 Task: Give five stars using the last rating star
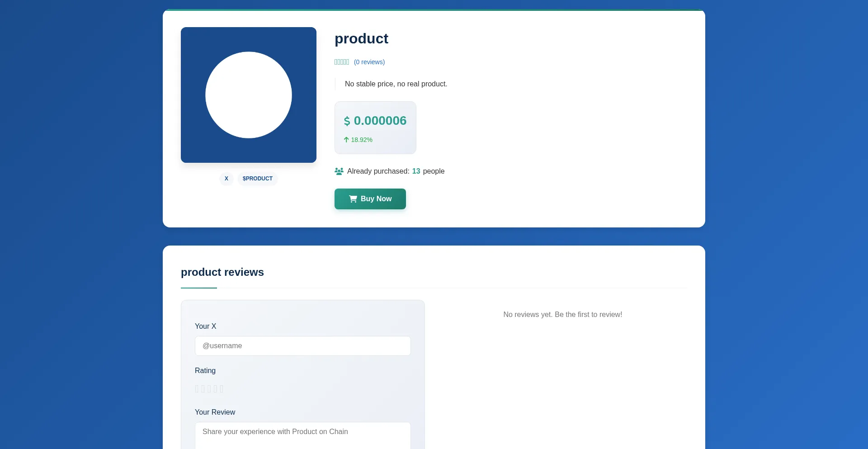tap(222, 389)
